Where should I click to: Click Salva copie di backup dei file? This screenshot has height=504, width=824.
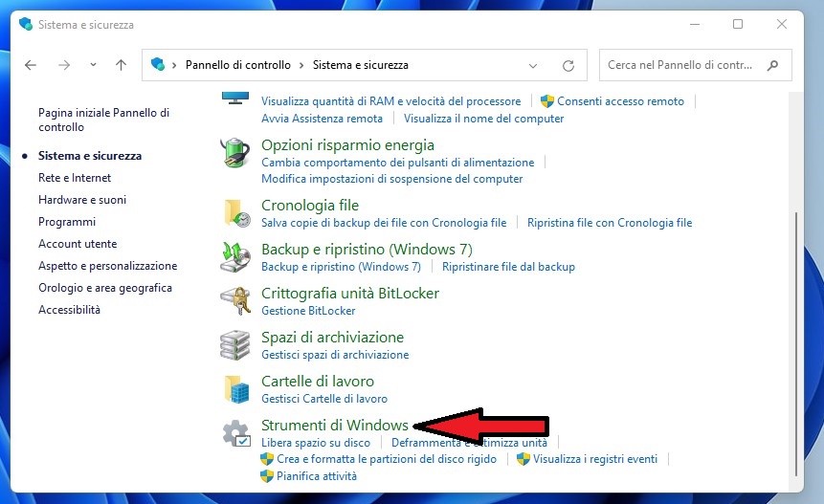(384, 223)
